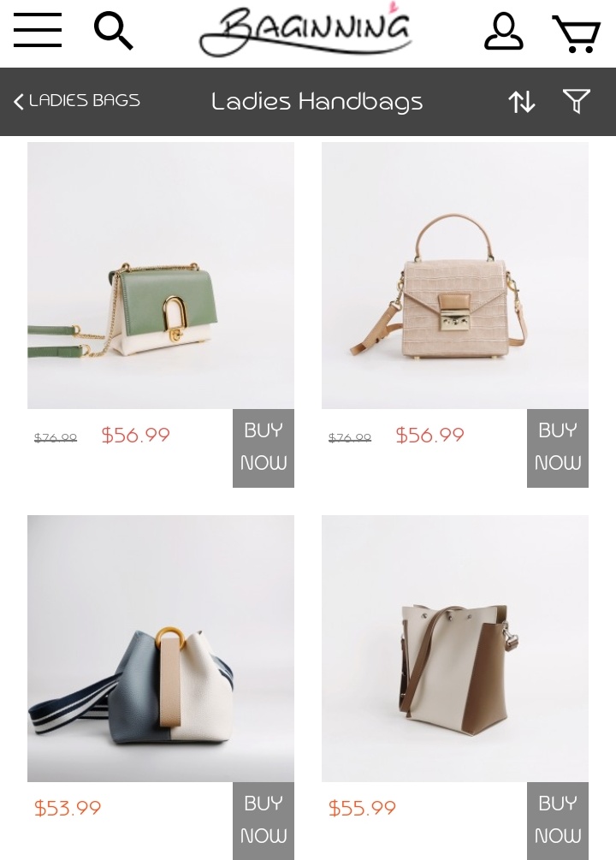
Task: Click the back chevron beside Ladies Bags
Action: tap(19, 102)
